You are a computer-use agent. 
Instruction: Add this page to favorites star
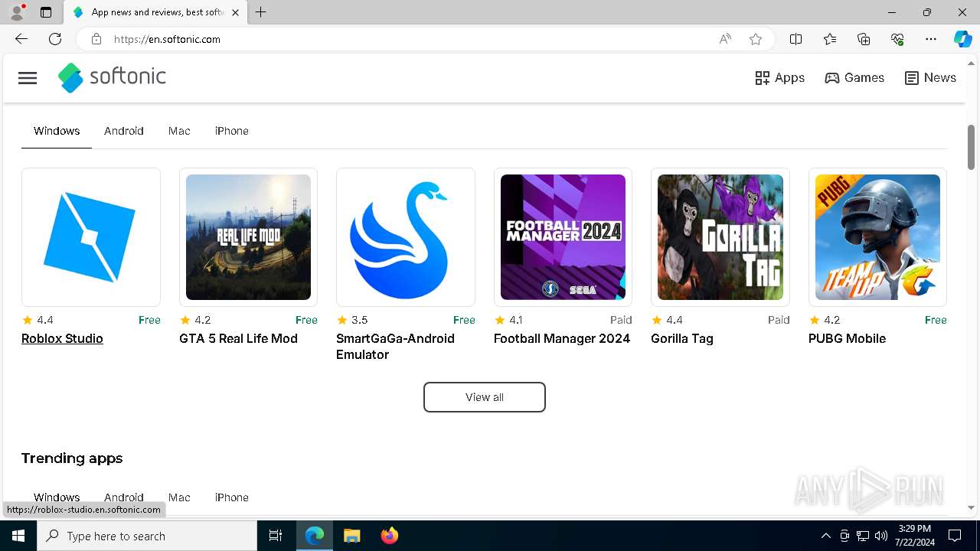tap(756, 39)
